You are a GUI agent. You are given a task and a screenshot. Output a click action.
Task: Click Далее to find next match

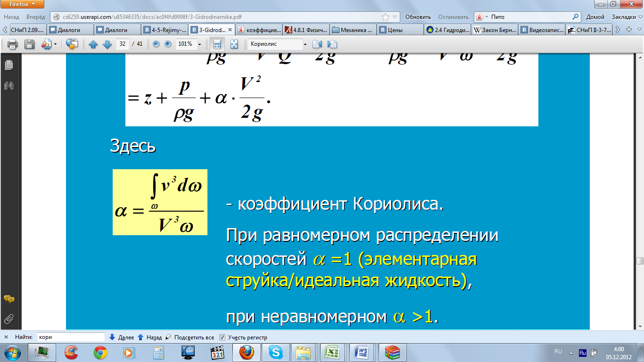tap(122, 337)
